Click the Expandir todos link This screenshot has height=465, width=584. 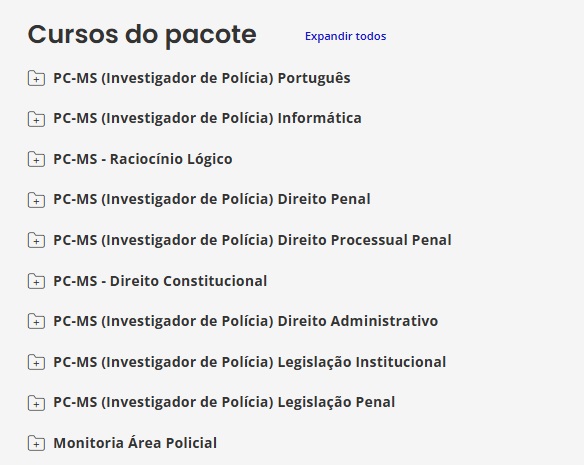(x=345, y=36)
